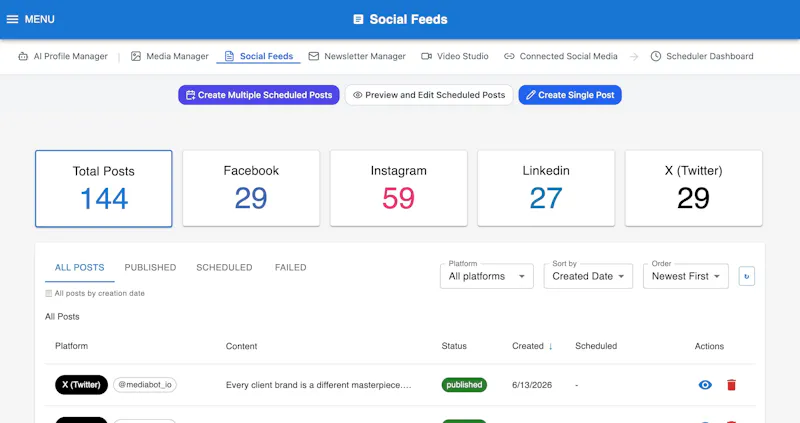The height and width of the screenshot is (423, 800).
Task: Click Create Single Post button
Action: pos(570,95)
